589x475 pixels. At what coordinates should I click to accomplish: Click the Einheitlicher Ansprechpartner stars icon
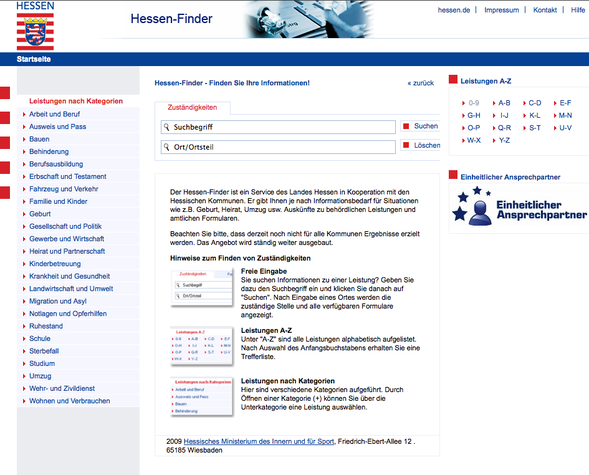click(472, 206)
